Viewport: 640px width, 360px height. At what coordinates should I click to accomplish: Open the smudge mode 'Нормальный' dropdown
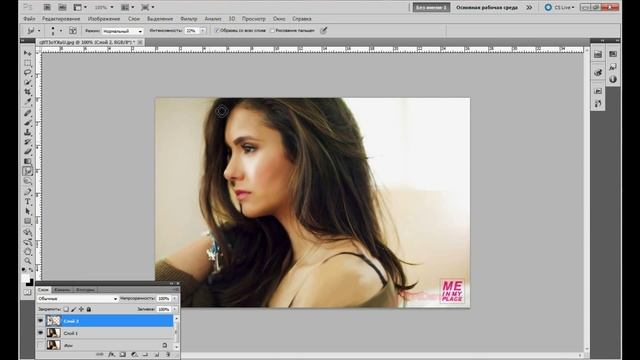tap(122, 31)
